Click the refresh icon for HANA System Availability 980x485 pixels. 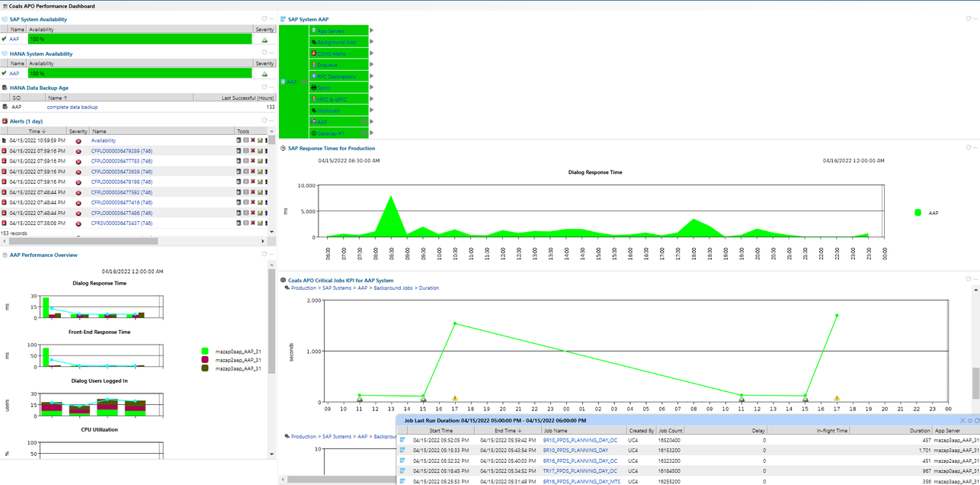click(x=264, y=53)
